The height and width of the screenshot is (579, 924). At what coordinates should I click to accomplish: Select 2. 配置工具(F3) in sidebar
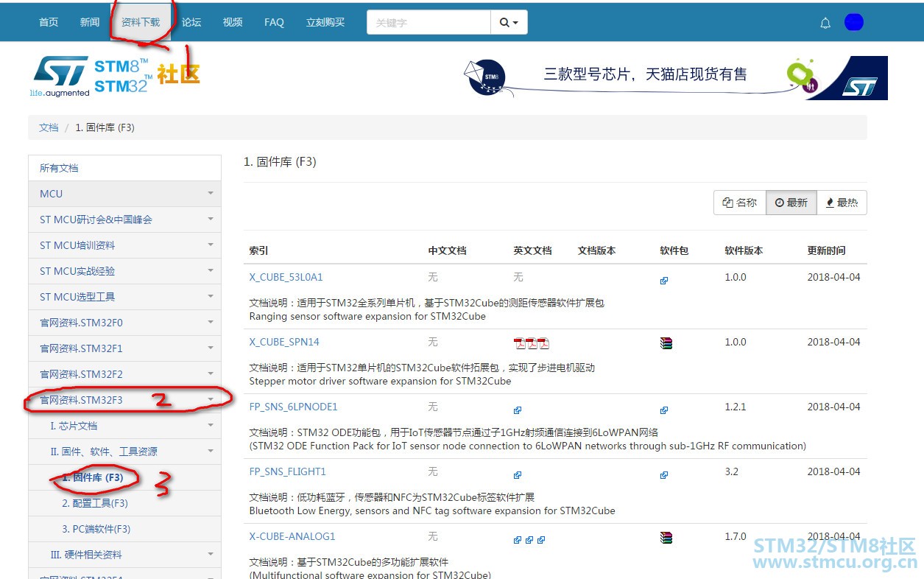(x=124, y=503)
